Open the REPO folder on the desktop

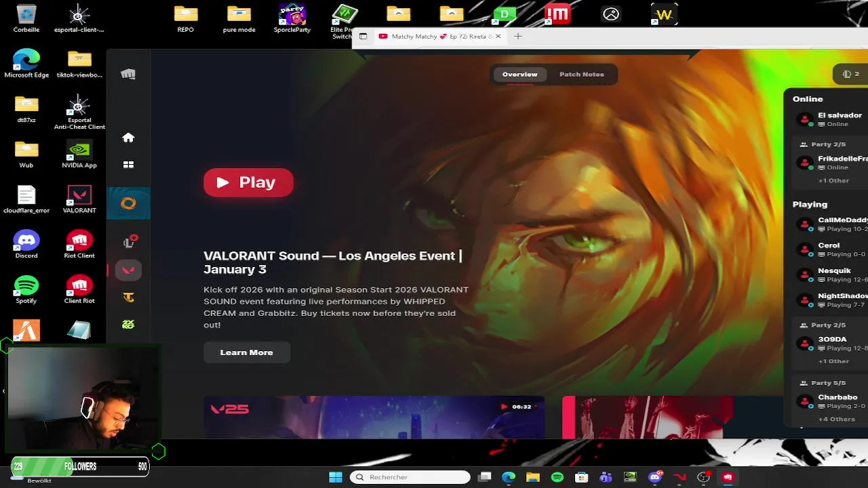click(x=186, y=18)
